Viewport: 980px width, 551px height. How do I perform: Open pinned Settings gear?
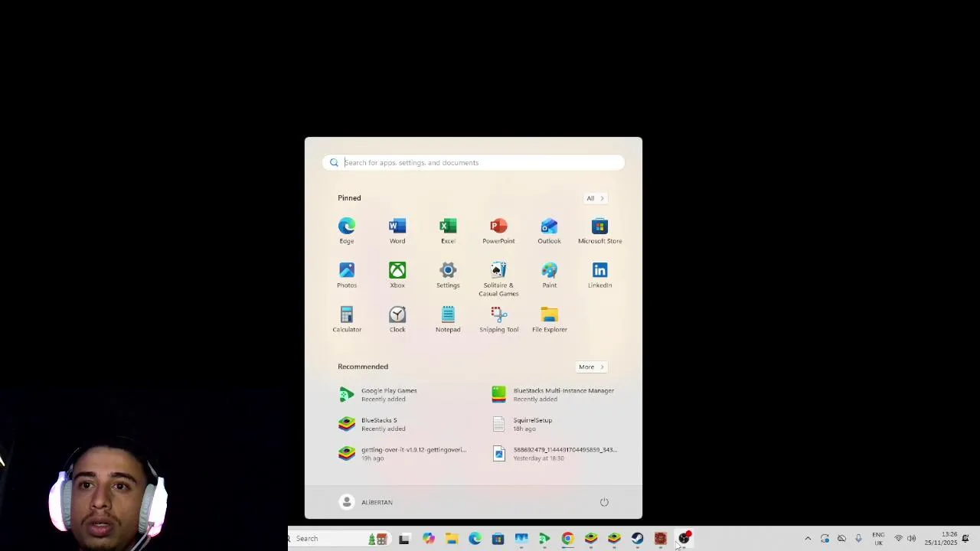pyautogui.click(x=448, y=275)
